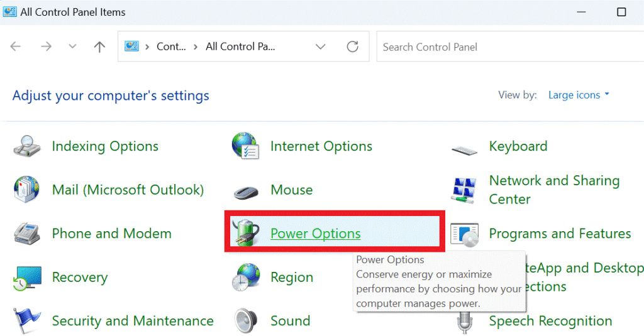Change View by Large icons dropdown
This screenshot has height=336, width=644.
pos(579,95)
